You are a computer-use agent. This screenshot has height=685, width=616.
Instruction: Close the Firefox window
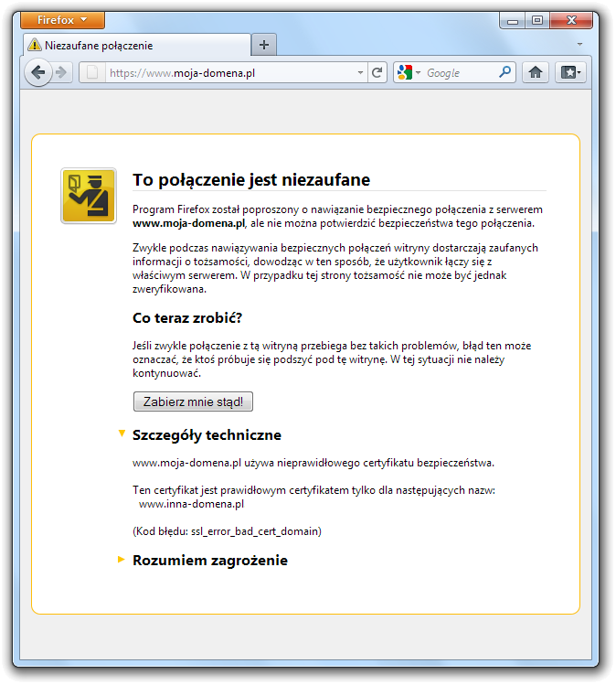571,20
